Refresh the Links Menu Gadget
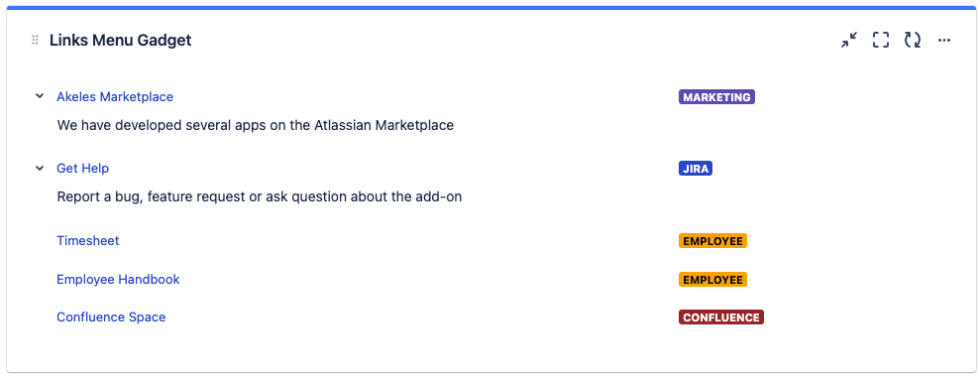Viewport: 980px width, 379px height. 913,40
